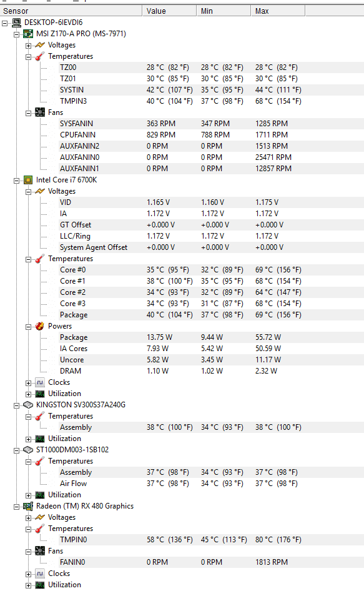Click the ST1000DM003-1SB102 hard drive icon
The image size is (364, 591).
pyautogui.click(x=28, y=450)
